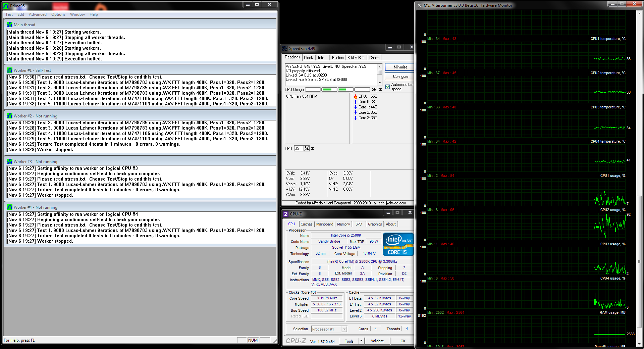Viewport: 644px width, 349px height.
Task: Toggle the Automatic fan speed checkbox
Action: pyautogui.click(x=388, y=87)
